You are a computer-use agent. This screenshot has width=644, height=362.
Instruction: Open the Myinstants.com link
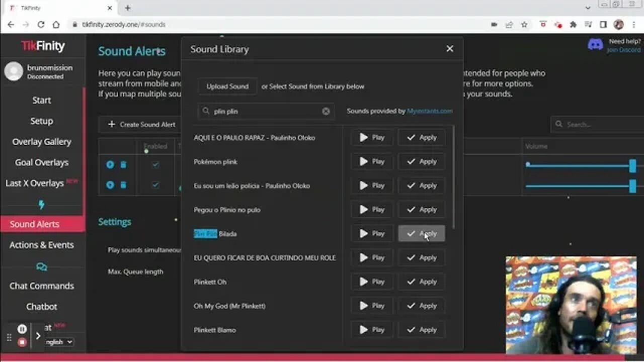(x=430, y=111)
